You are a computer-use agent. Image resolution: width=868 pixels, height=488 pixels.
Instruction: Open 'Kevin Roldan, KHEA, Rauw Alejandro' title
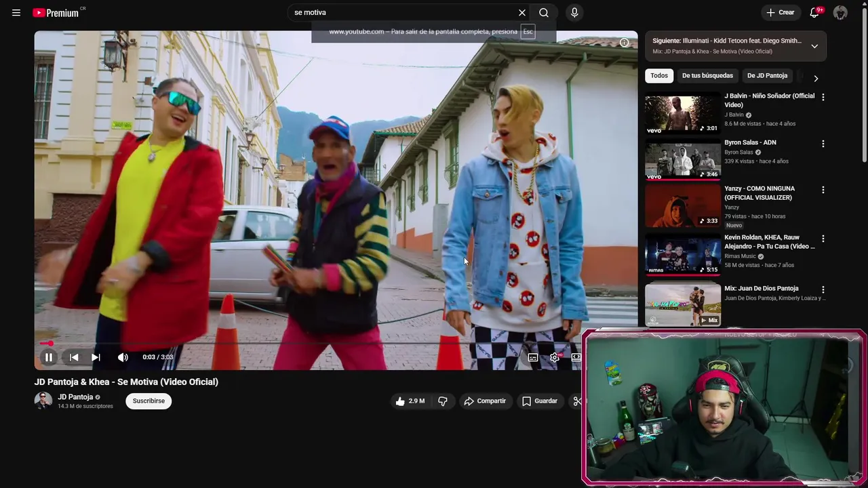click(x=770, y=242)
